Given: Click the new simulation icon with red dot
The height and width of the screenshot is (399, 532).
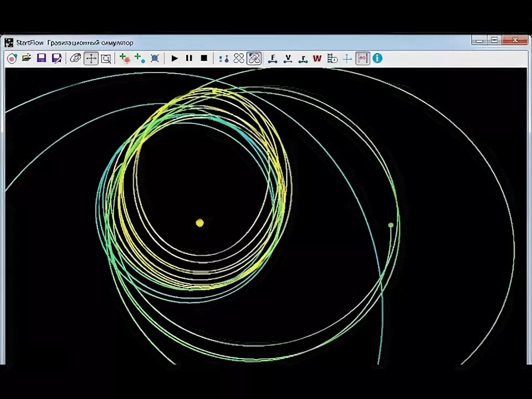Looking at the screenshot, I should 12,58.
